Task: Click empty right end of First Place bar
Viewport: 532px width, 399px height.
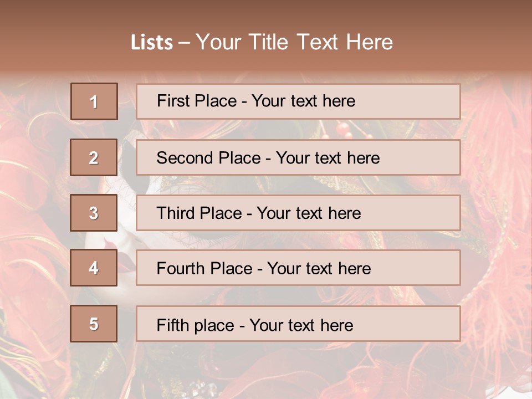Action: (421, 101)
